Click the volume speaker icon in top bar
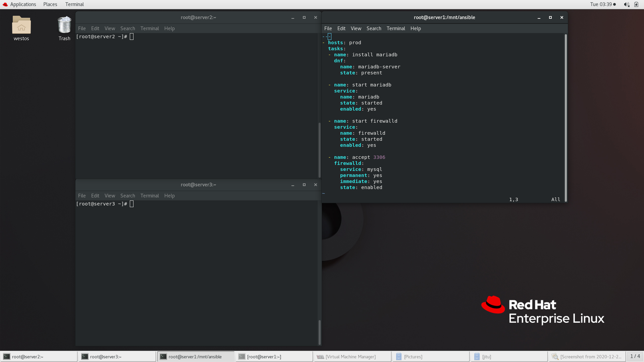Screen dimensions: 644x362 click(626, 4)
